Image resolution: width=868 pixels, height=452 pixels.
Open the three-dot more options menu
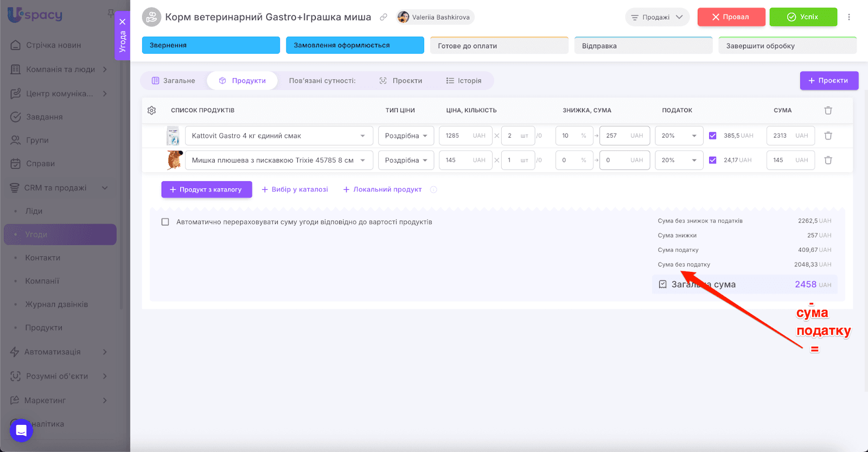(x=849, y=17)
